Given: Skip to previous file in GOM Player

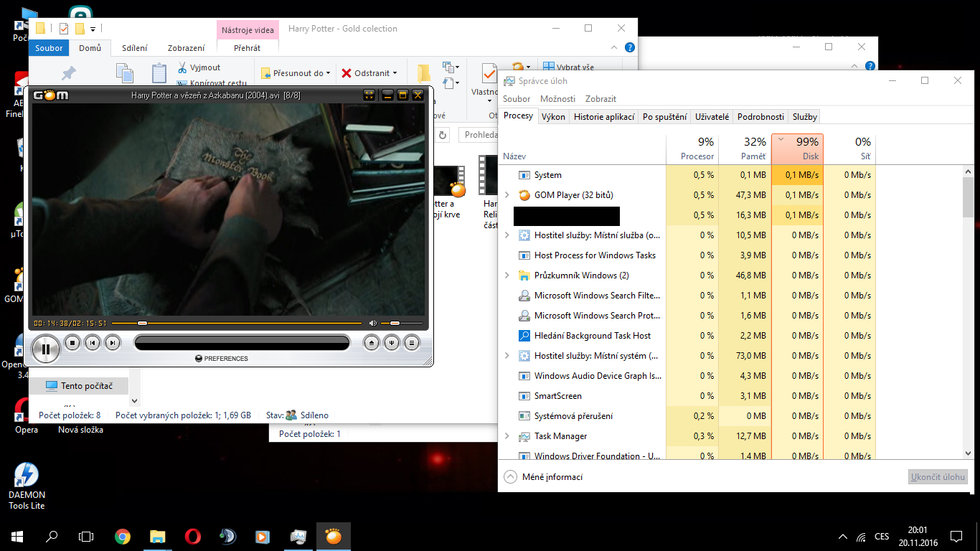Looking at the screenshot, I should coord(93,343).
